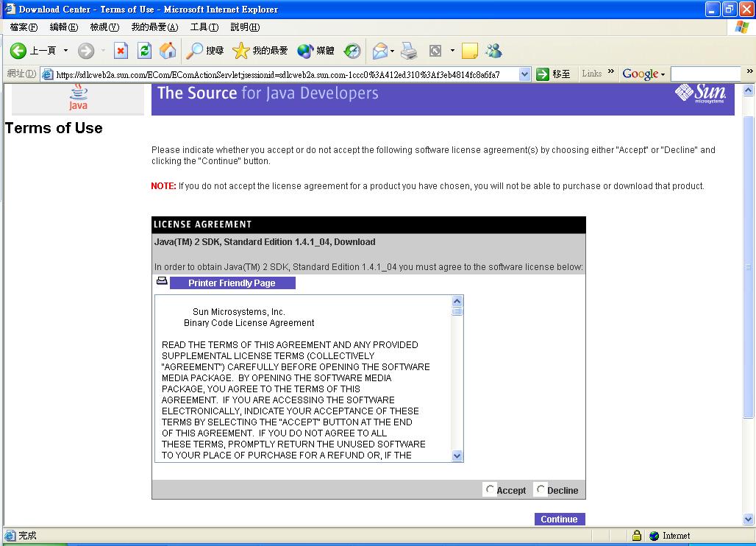Click the red NOTE: label
756x546 pixels.
tap(163, 186)
